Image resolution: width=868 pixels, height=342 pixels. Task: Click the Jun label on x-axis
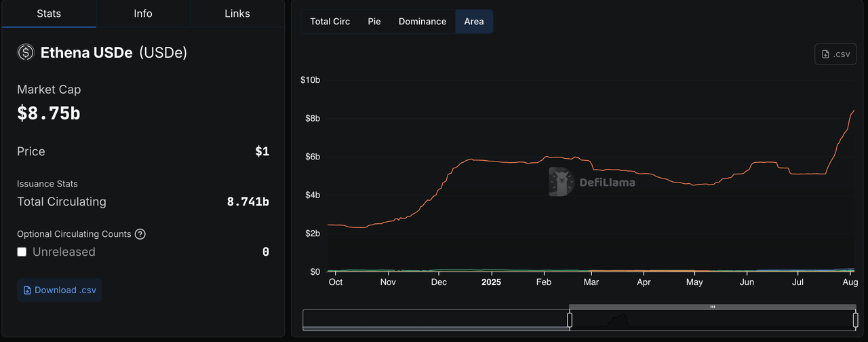[x=747, y=282]
